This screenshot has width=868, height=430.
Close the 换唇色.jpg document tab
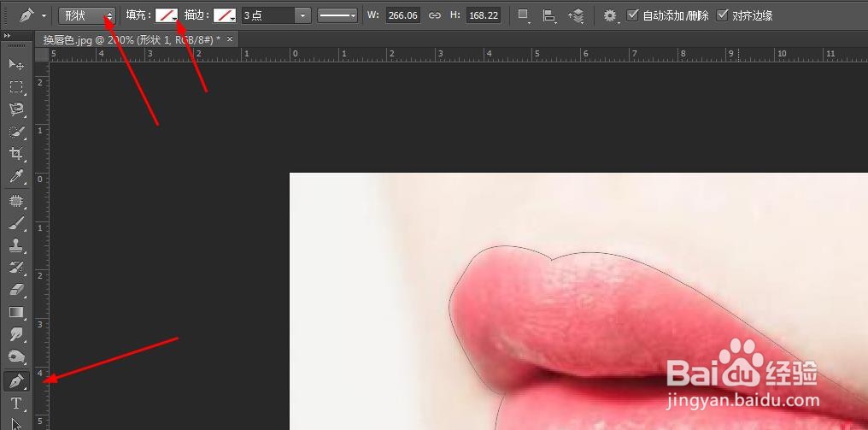click(x=230, y=38)
